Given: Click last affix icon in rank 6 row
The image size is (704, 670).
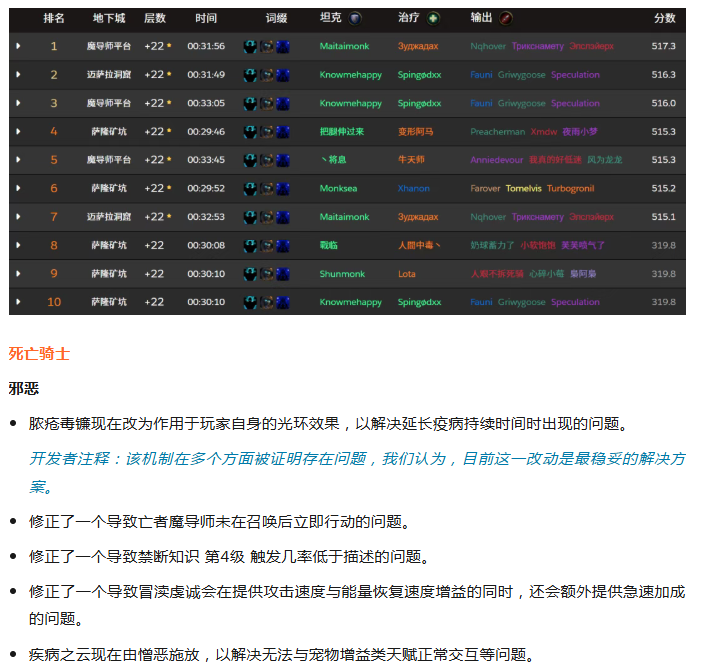Looking at the screenshot, I should [283, 188].
